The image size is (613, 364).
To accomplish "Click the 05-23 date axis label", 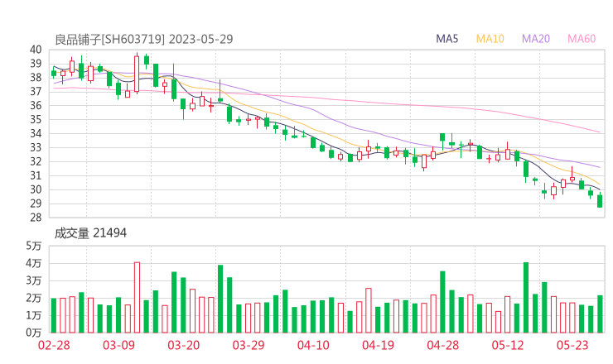I will tap(572, 345).
